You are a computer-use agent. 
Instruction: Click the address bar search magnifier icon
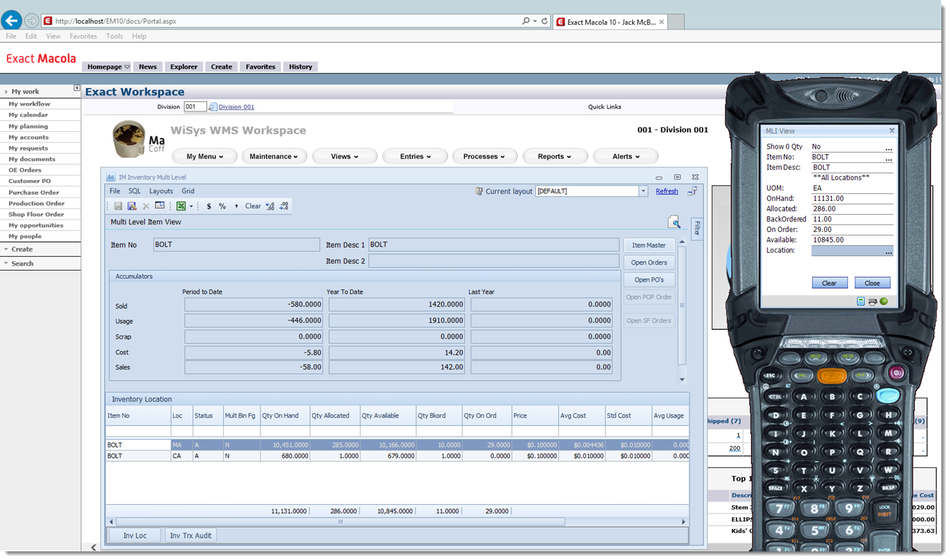(x=526, y=21)
